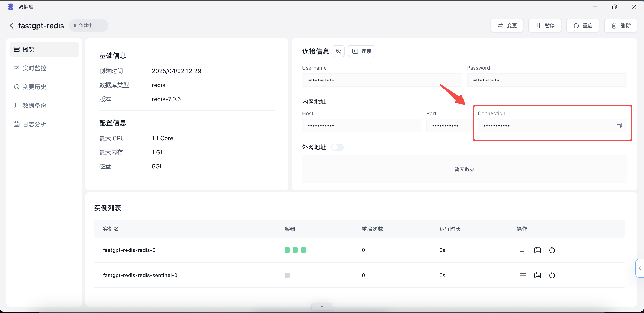
Task: Restart the fastgpt-redis-redis-sentinel-0 instance
Action: 552,275
